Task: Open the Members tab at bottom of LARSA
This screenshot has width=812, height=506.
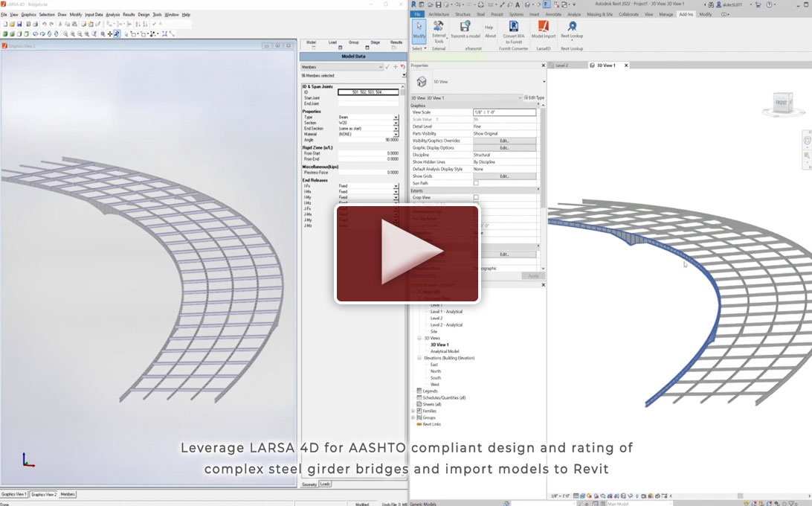Action: [68, 495]
